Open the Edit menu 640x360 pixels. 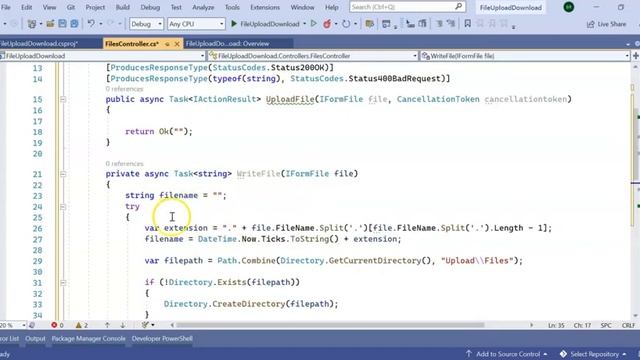click(27, 7)
